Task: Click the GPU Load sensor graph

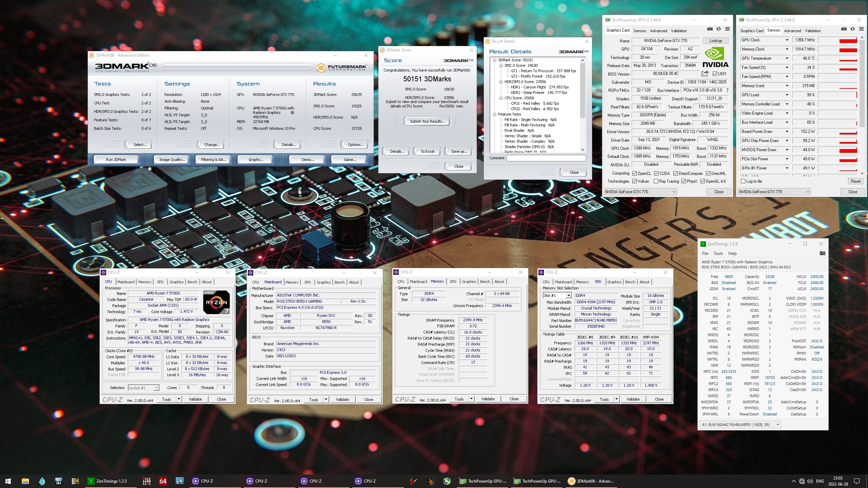Action: 837,95
